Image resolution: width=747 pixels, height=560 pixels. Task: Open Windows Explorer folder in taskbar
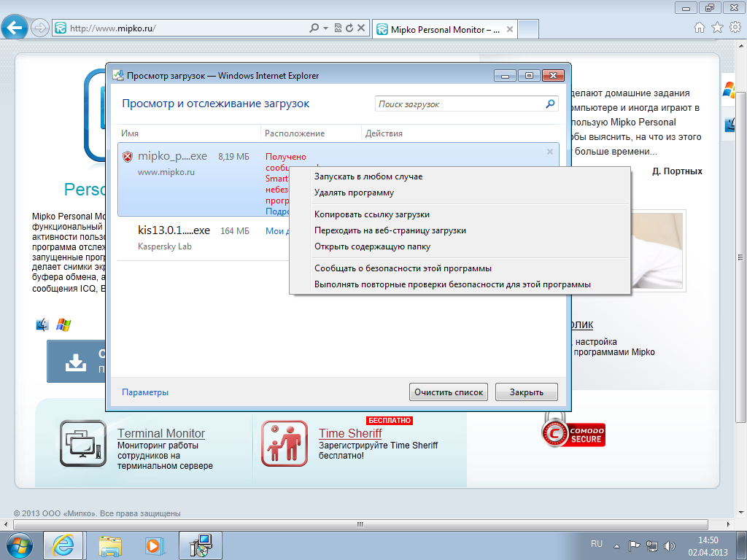[110, 545]
